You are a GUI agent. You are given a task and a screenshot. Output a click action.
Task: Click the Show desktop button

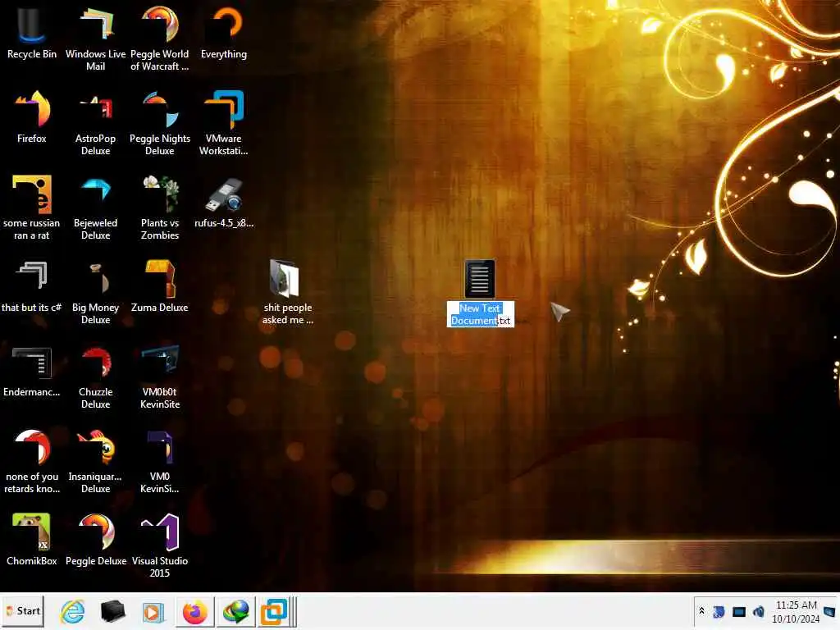(830, 611)
